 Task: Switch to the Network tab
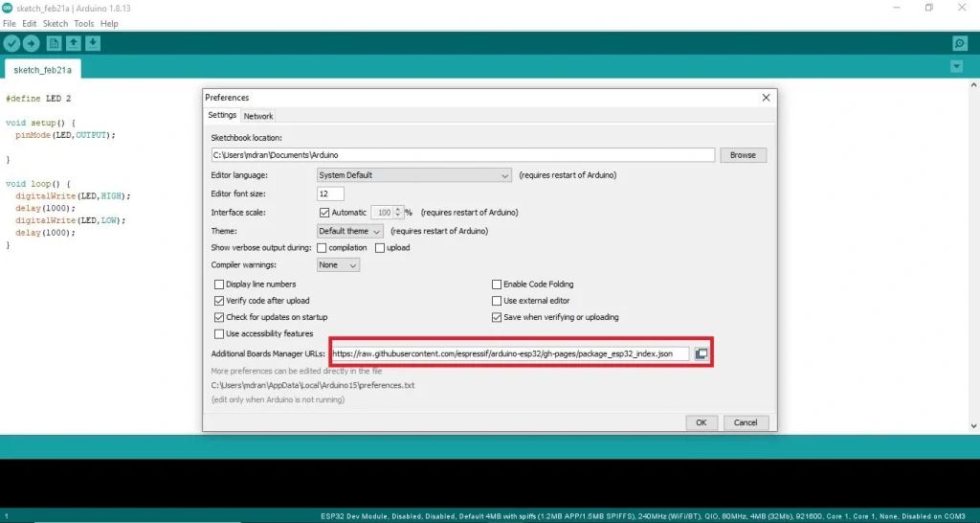(258, 116)
